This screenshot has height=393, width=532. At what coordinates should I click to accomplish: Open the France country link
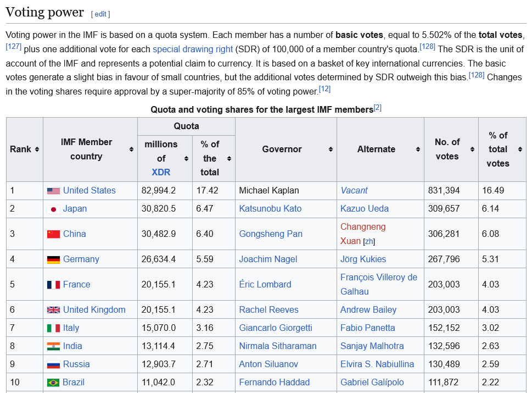(77, 284)
